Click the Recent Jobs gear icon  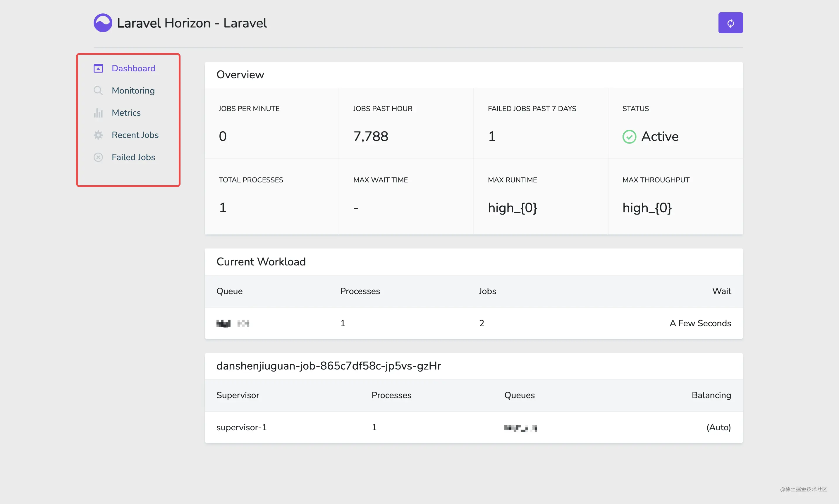click(x=98, y=135)
